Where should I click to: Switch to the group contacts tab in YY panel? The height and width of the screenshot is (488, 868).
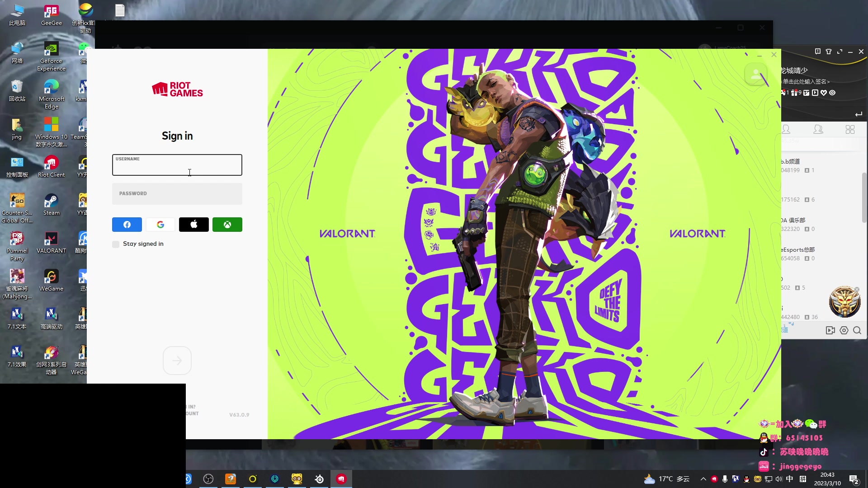[818, 130]
